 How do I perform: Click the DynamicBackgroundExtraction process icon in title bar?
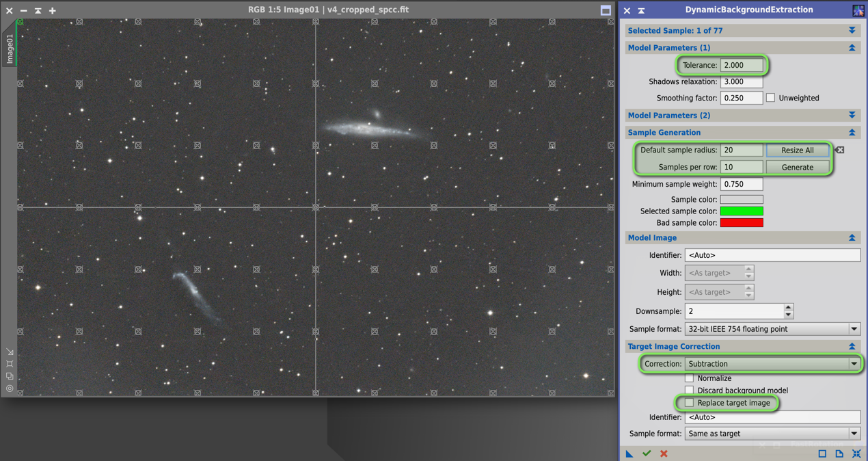(858, 10)
